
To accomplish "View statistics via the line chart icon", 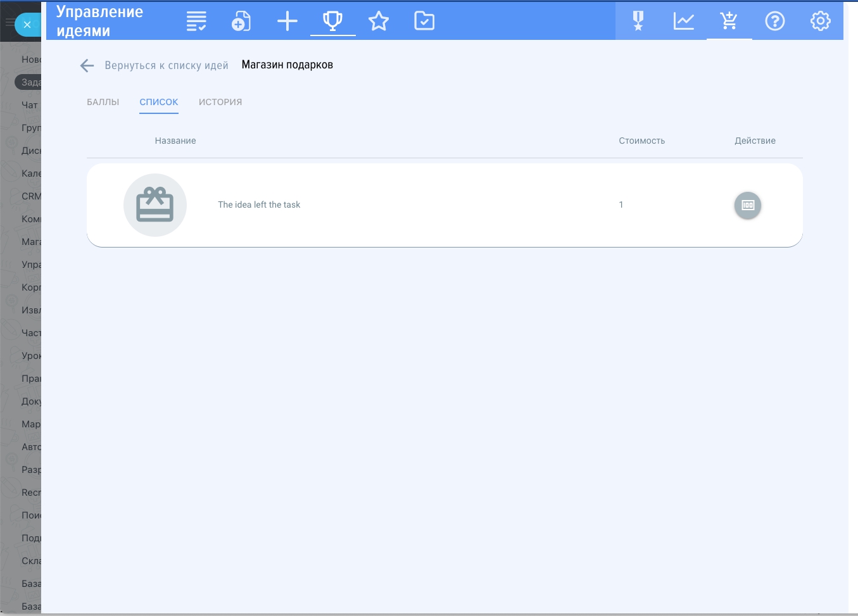I will pos(684,22).
